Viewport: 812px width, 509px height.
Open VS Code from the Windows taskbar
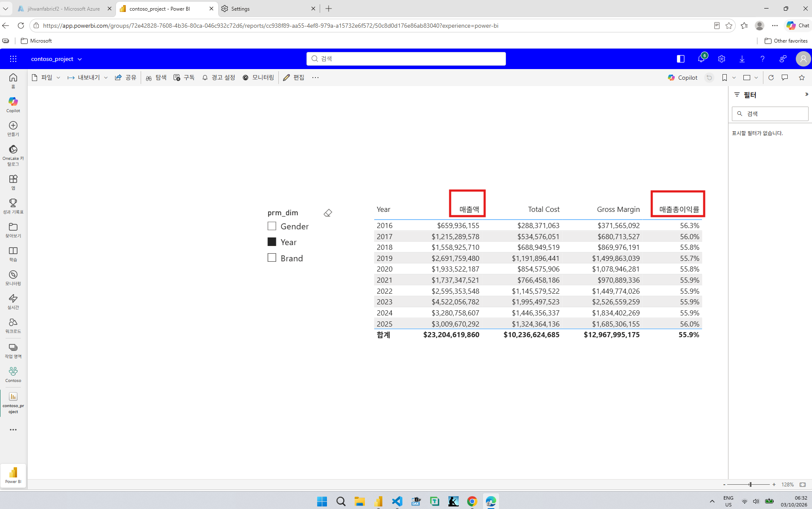(x=397, y=501)
